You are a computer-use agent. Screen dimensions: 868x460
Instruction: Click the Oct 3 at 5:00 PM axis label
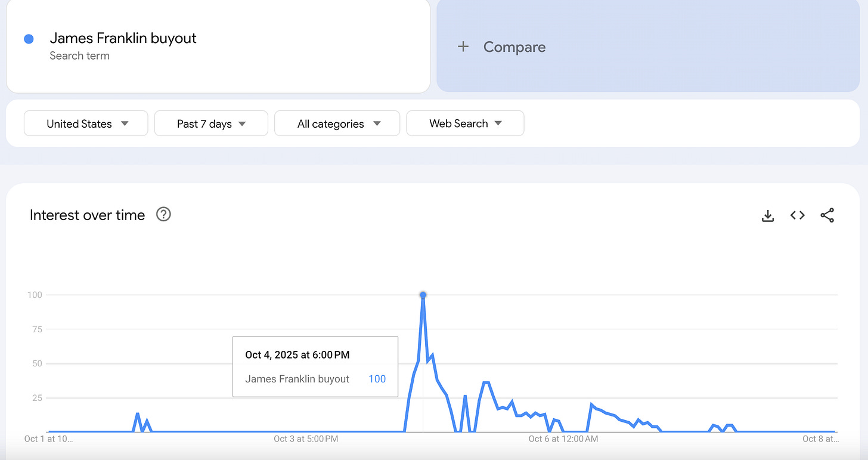coord(306,439)
